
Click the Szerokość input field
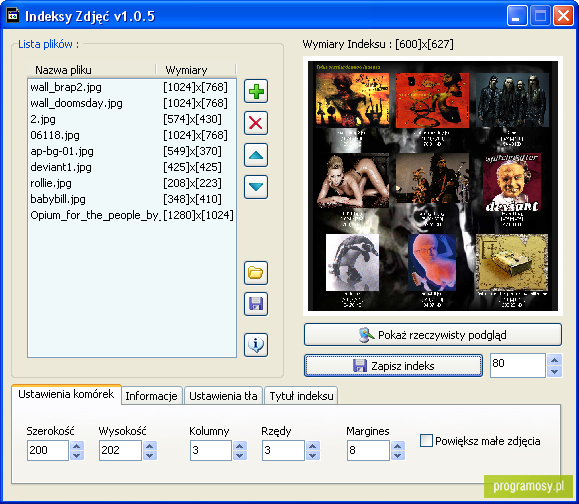(48, 450)
